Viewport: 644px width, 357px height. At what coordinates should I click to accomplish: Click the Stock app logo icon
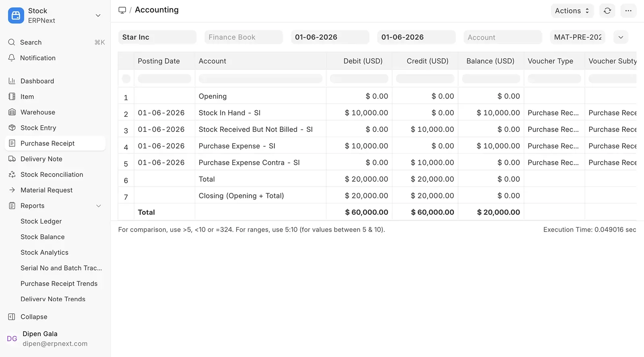click(x=16, y=16)
